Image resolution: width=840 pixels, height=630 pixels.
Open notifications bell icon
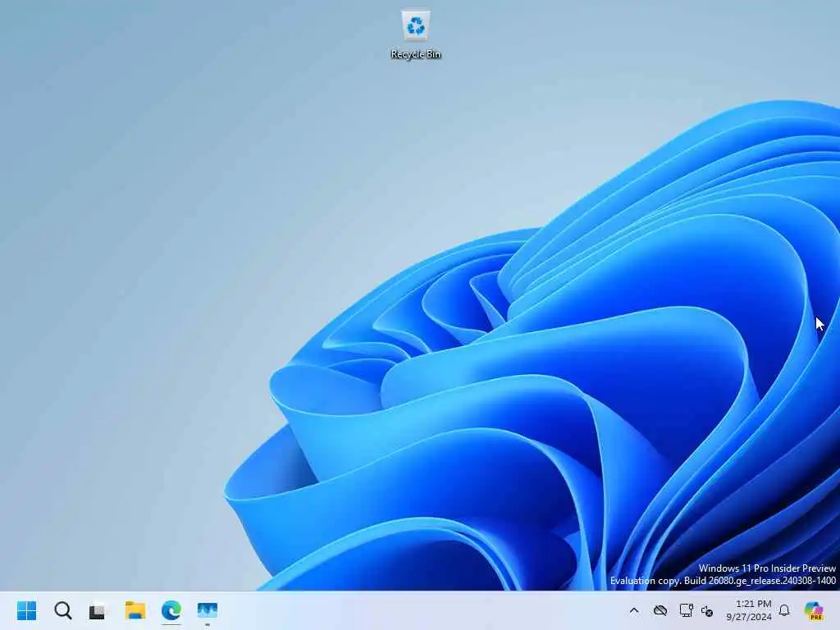(x=784, y=610)
